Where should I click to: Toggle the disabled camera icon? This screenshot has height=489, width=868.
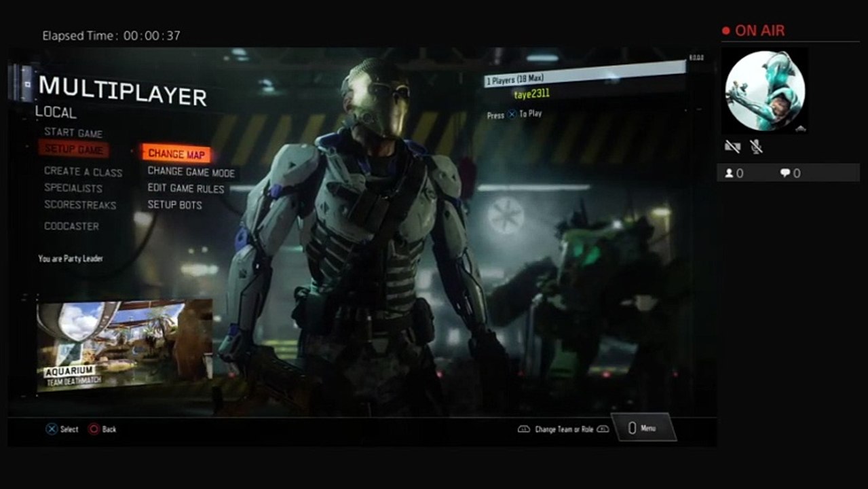[732, 147]
